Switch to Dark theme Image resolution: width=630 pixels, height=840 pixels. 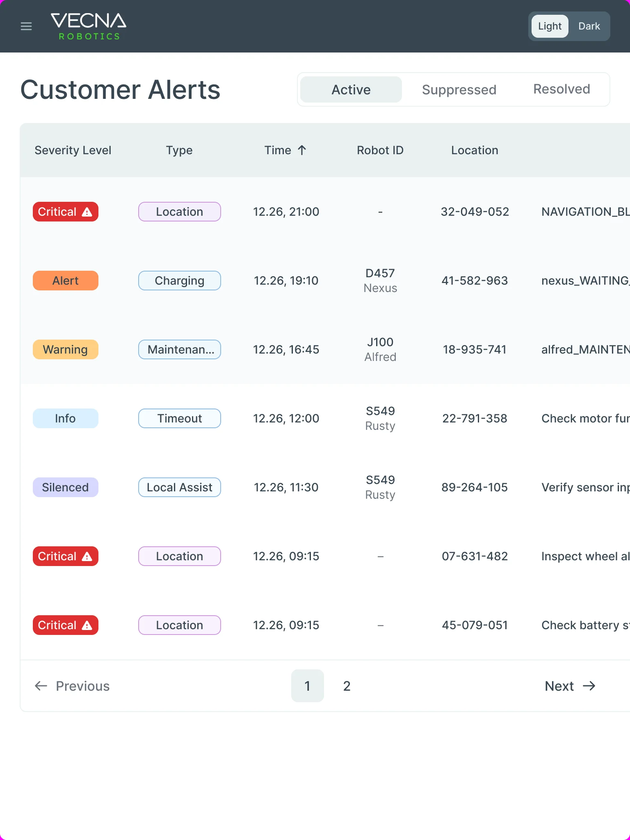(589, 26)
